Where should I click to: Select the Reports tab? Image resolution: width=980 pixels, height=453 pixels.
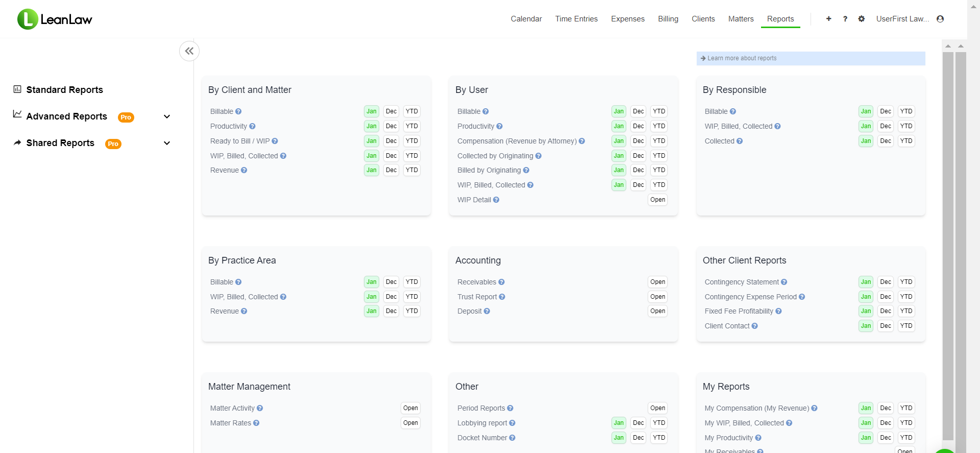tap(780, 19)
